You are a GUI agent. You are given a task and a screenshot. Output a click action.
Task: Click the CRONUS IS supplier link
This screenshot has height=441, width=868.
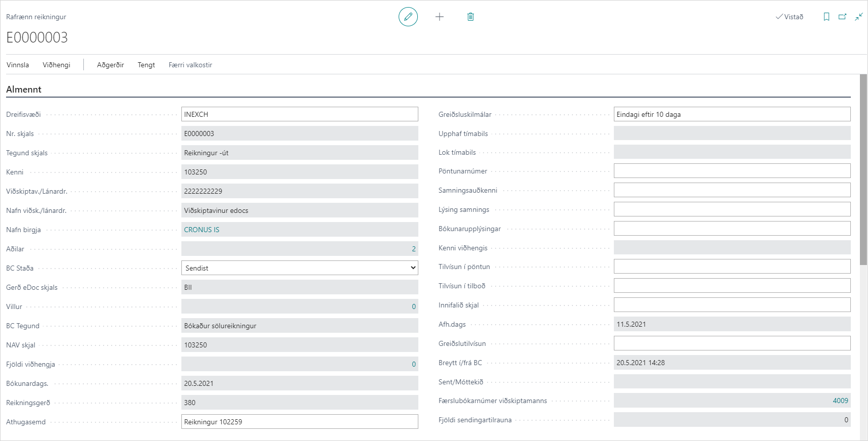[202, 230]
